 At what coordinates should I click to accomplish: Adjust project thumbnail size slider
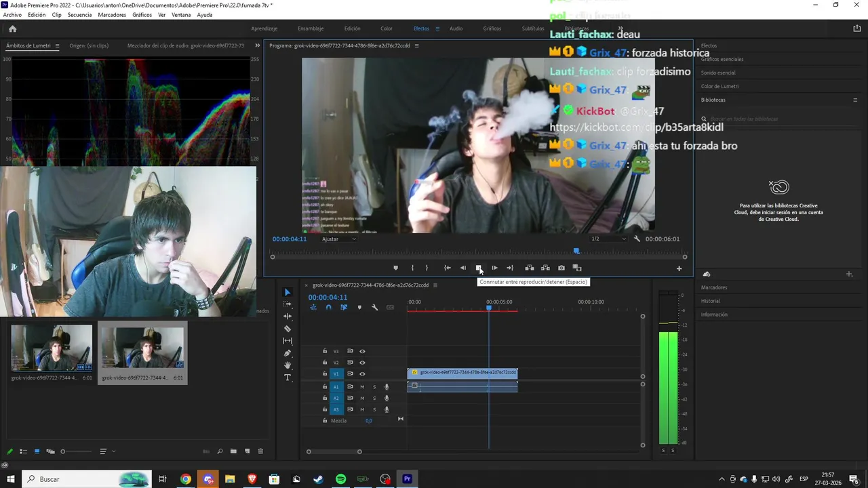(x=63, y=451)
